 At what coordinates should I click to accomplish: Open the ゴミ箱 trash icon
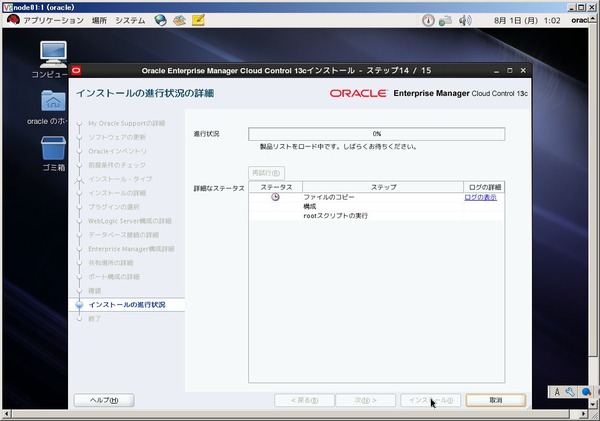[x=53, y=154]
